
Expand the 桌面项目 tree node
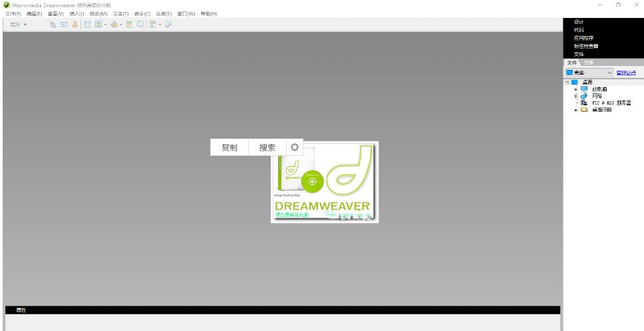click(x=576, y=110)
